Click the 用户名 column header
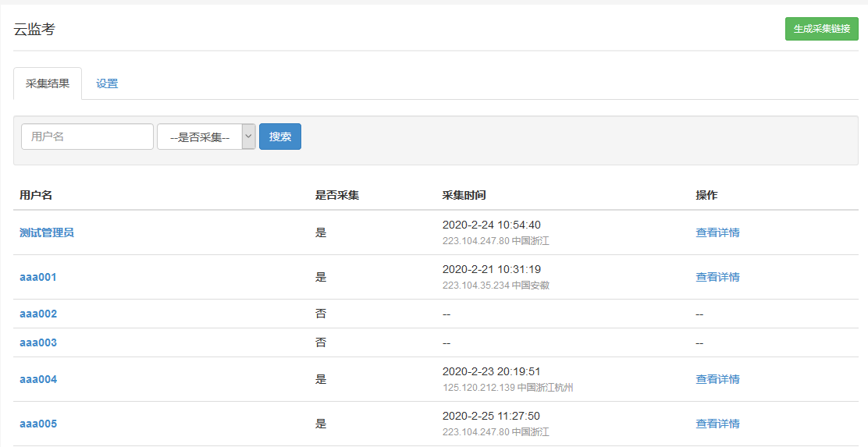The image size is (868, 447). tap(36, 195)
